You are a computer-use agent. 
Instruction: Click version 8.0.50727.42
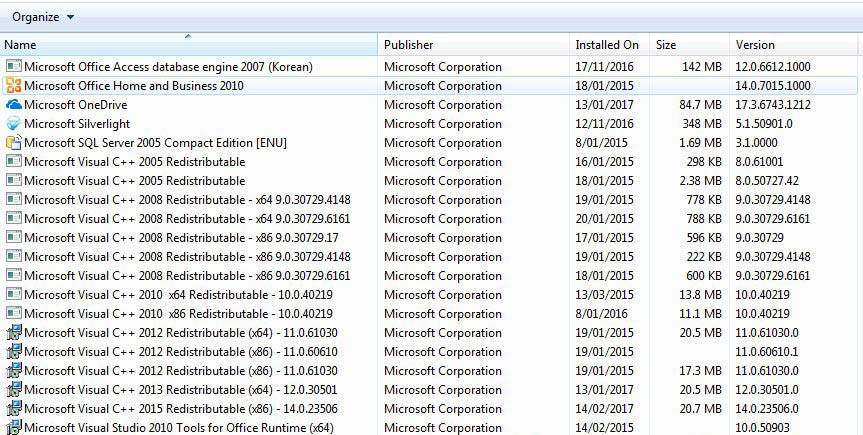point(767,181)
